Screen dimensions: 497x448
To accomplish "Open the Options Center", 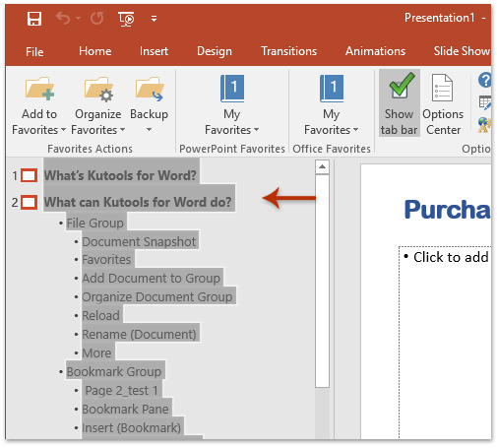I will point(443,103).
